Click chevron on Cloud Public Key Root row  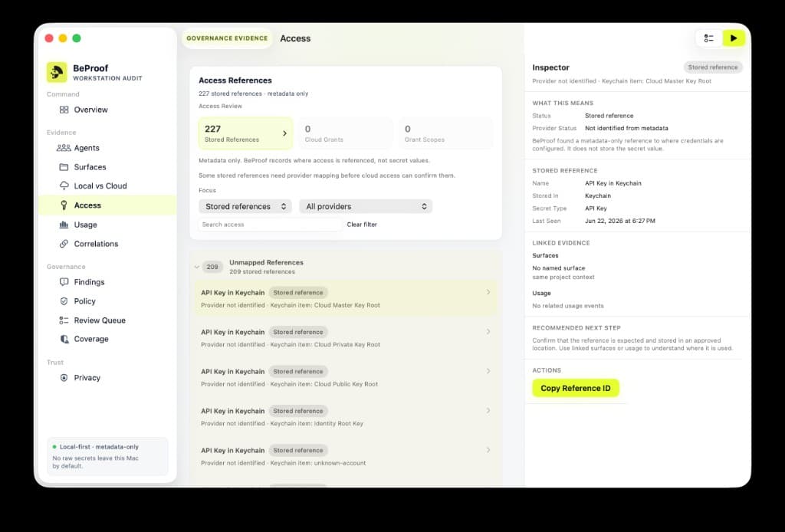pos(488,371)
